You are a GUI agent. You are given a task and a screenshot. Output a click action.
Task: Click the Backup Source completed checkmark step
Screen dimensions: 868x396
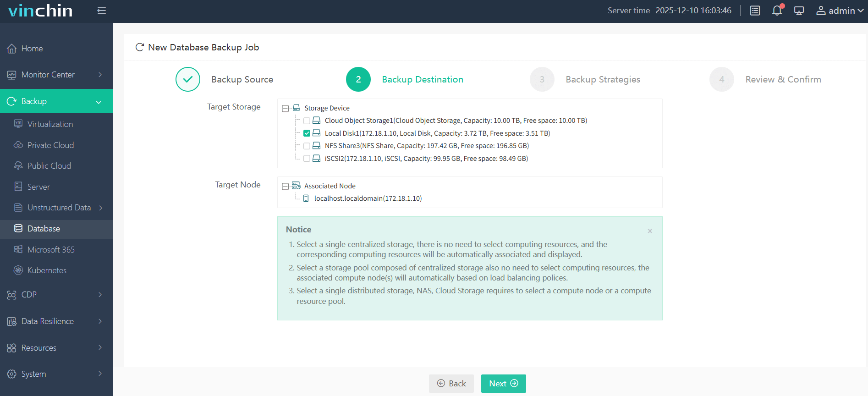188,79
